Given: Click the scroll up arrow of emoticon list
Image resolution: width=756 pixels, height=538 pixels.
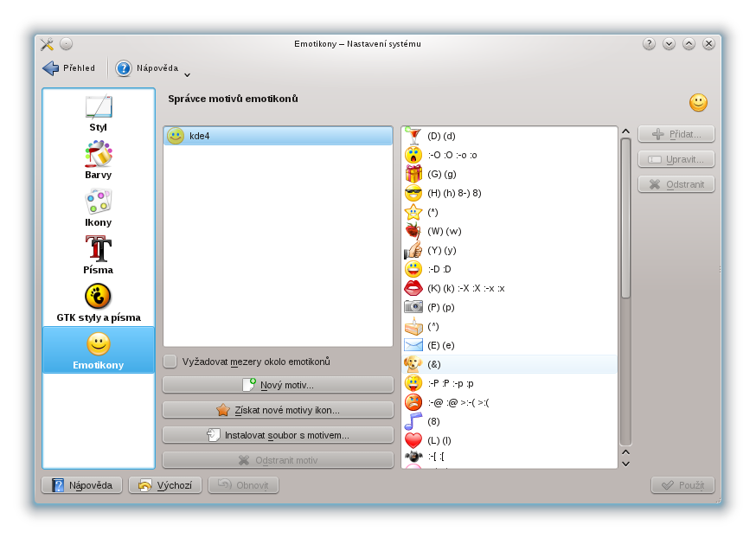Looking at the screenshot, I should [626, 131].
